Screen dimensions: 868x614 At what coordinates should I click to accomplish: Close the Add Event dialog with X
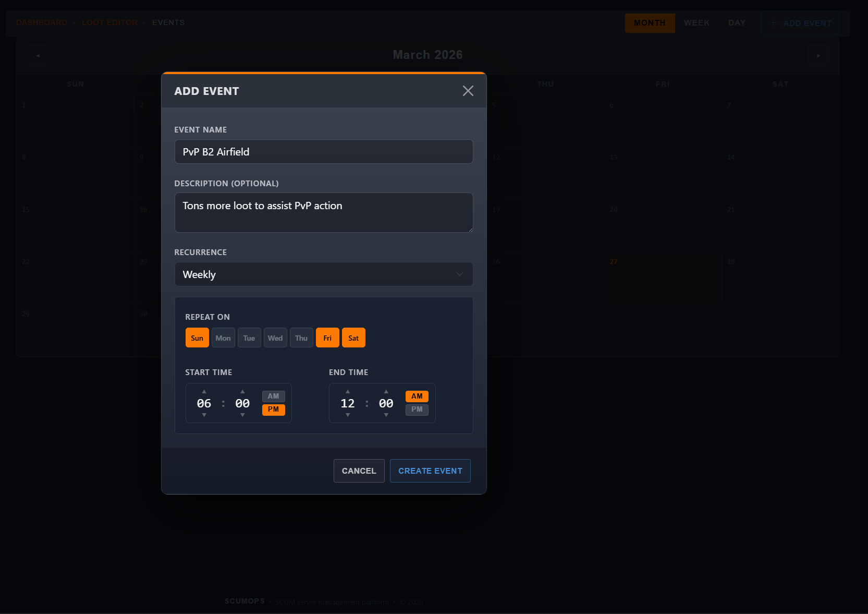(x=468, y=91)
